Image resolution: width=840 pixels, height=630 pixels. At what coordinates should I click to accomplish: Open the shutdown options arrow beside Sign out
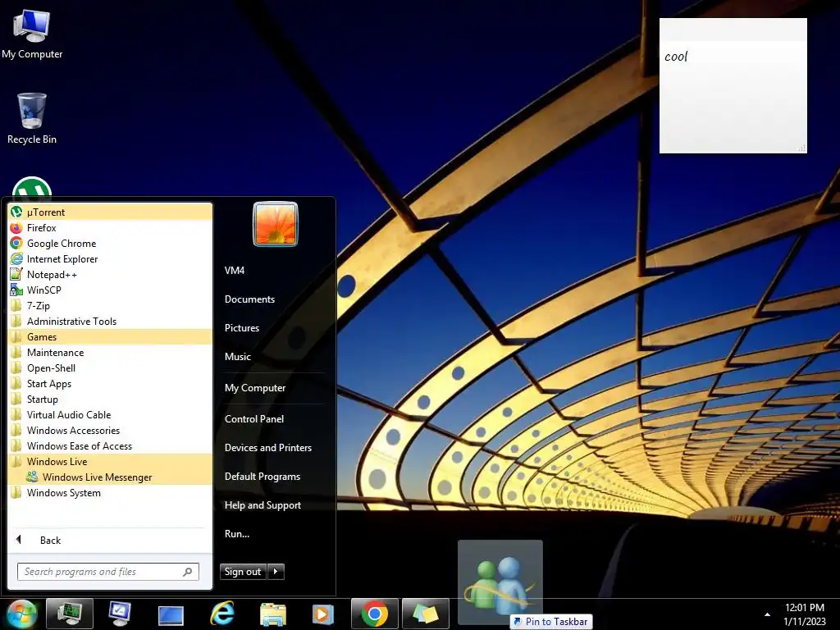(276, 572)
